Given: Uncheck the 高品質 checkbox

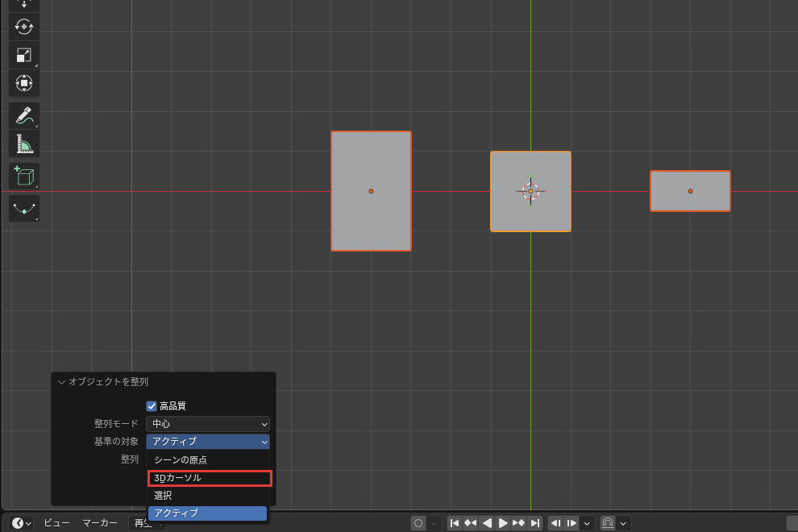Looking at the screenshot, I should [152, 405].
